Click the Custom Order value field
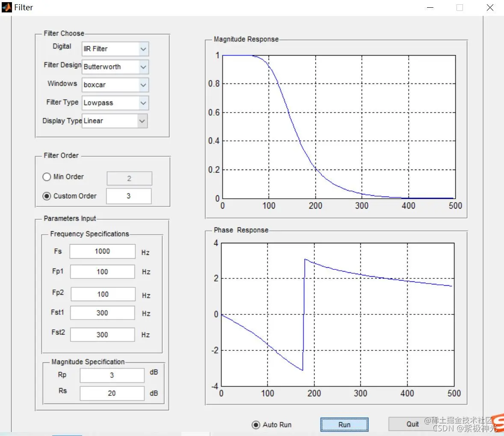This screenshot has width=504, height=436. click(x=129, y=196)
